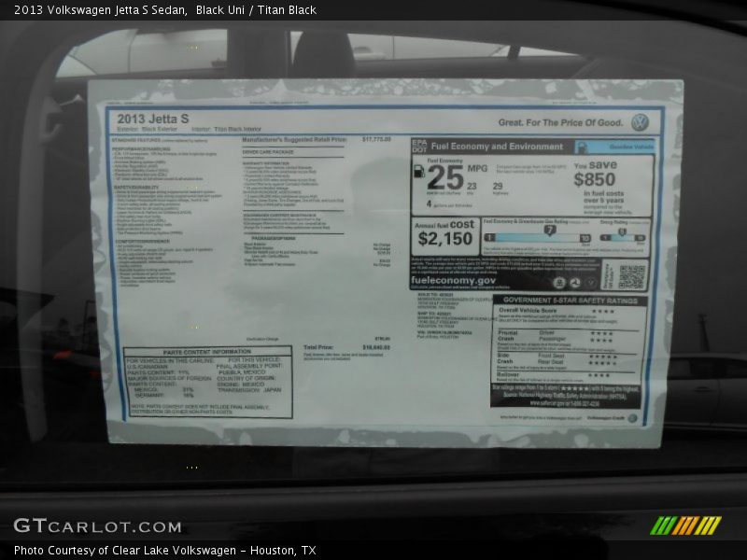
Task: Click the Volkswagen logo on the sticker
Action: click(640, 122)
